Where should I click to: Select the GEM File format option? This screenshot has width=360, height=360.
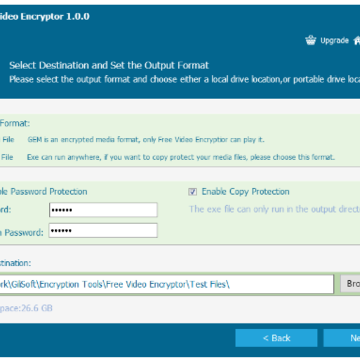click(x=7, y=140)
